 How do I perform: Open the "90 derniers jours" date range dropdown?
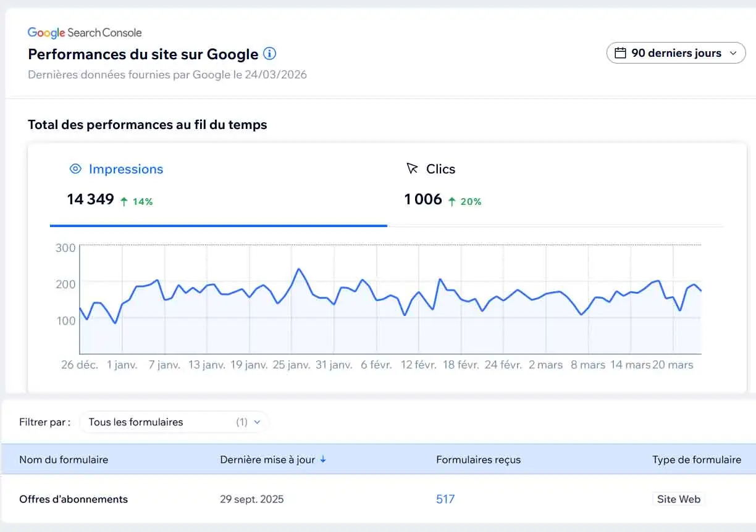click(x=676, y=53)
